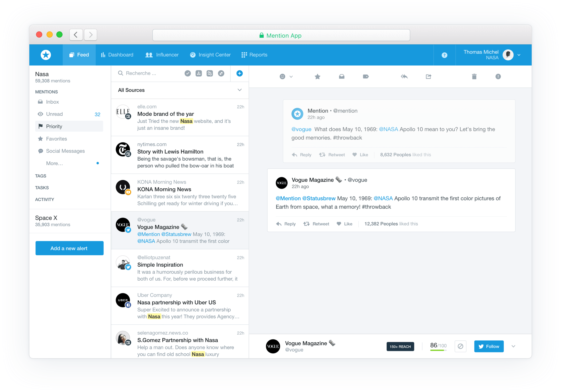Click the block circle icon near Follow
The image size is (561, 392).
coord(460,346)
